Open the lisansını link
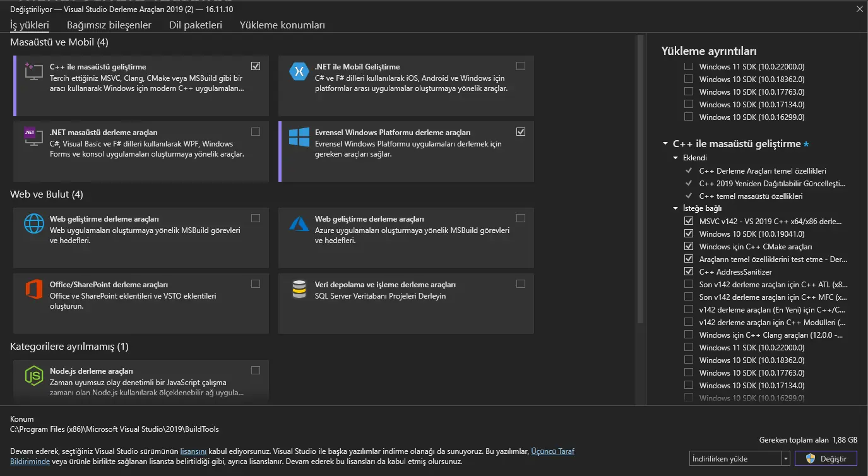868x476 pixels. tap(193, 451)
